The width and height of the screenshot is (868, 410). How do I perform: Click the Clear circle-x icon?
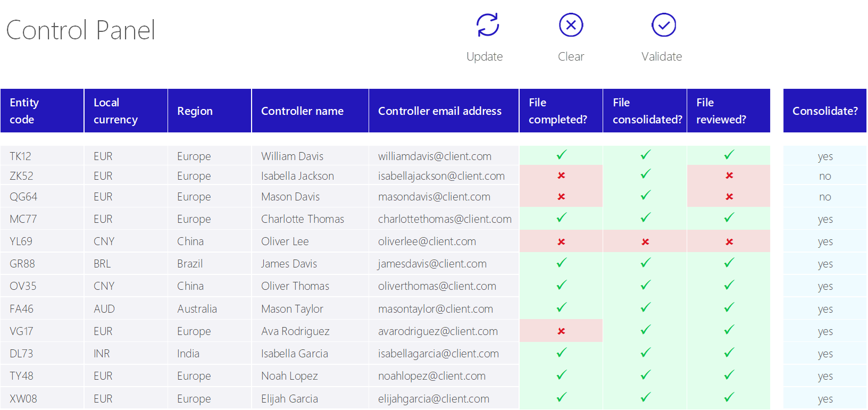coord(571,25)
